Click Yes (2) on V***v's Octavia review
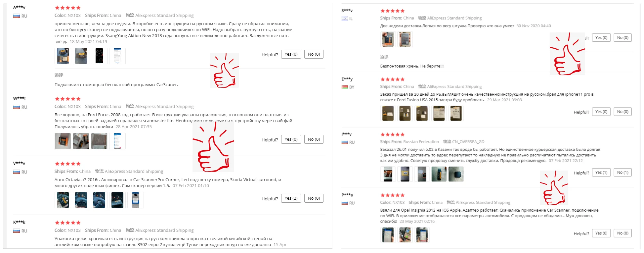 [291, 198]
